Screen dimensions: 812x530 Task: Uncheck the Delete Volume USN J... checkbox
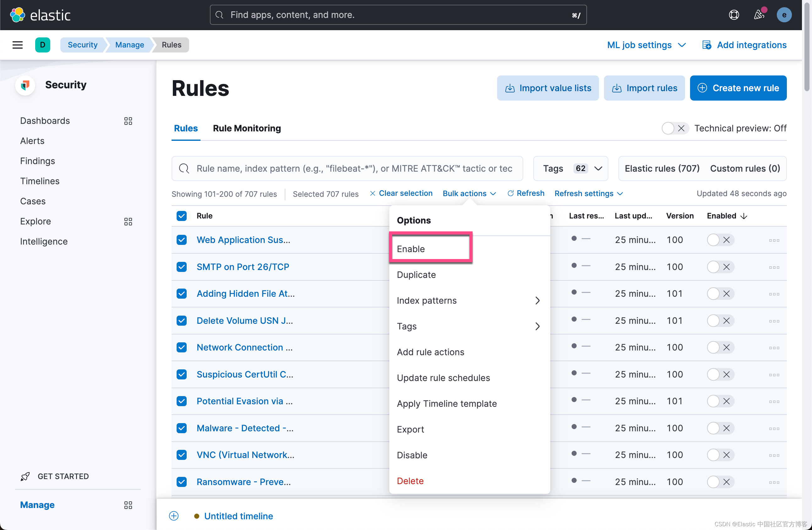[x=182, y=320]
